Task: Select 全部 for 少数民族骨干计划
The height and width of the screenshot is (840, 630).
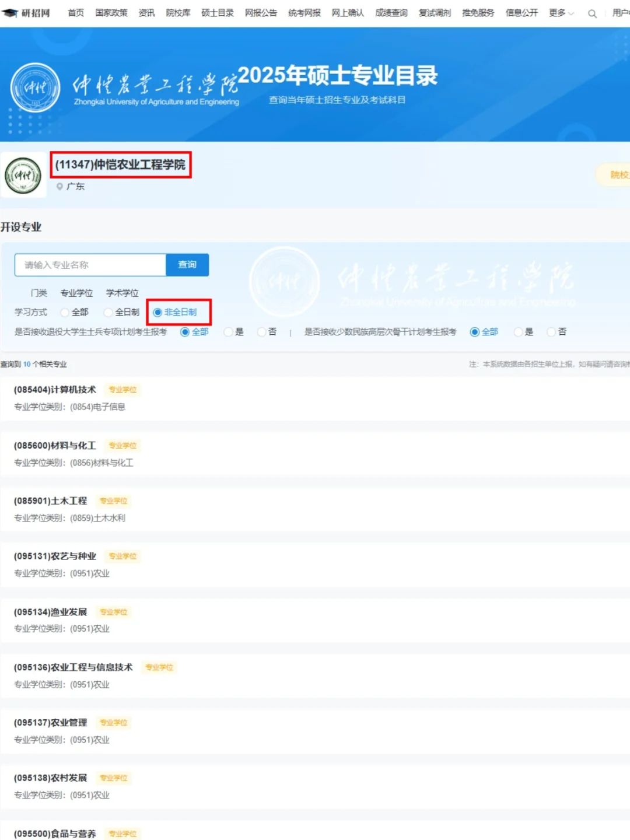Action: 475,332
